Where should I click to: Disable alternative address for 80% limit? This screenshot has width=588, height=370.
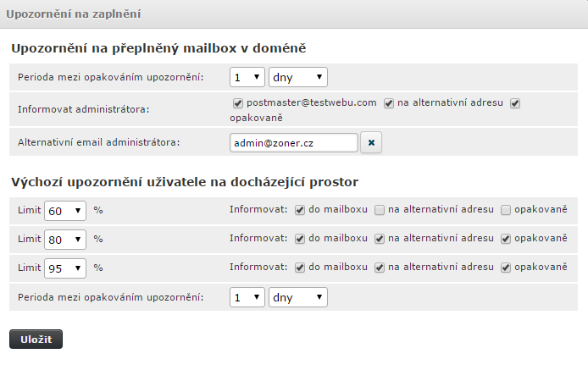(x=380, y=239)
